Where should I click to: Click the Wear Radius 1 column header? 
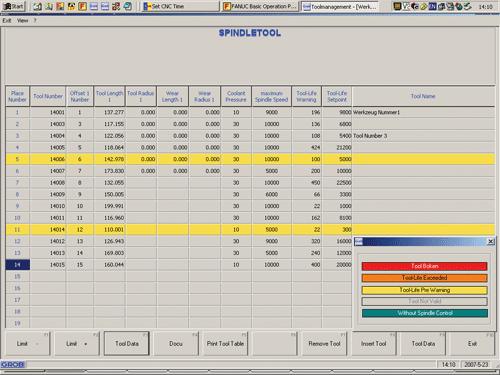pyautogui.click(x=204, y=96)
